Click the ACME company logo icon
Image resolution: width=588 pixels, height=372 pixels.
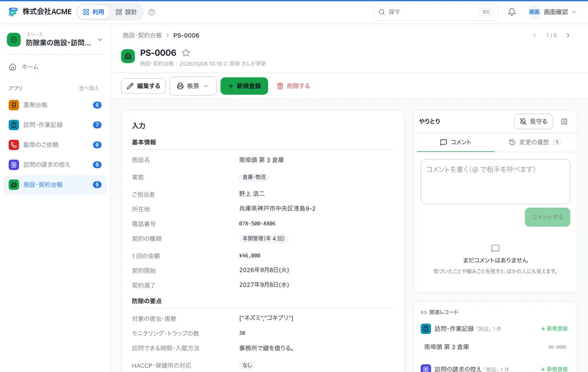pos(13,12)
